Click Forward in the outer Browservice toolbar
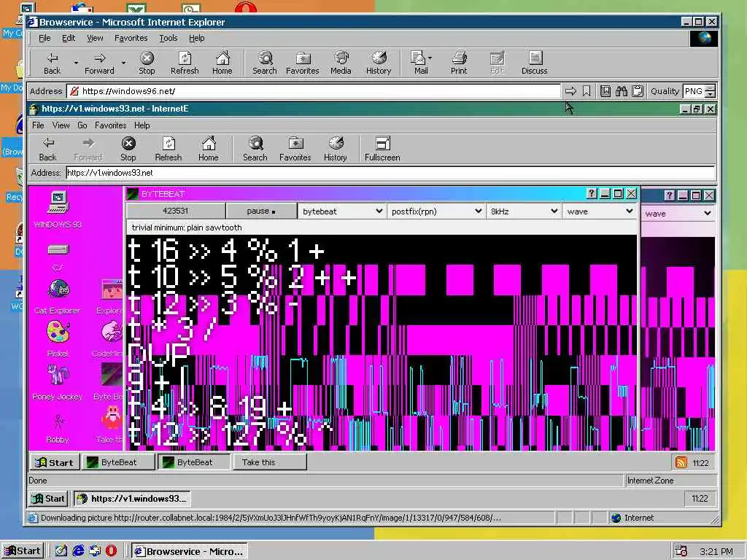This screenshot has width=747, height=560. coord(99,63)
